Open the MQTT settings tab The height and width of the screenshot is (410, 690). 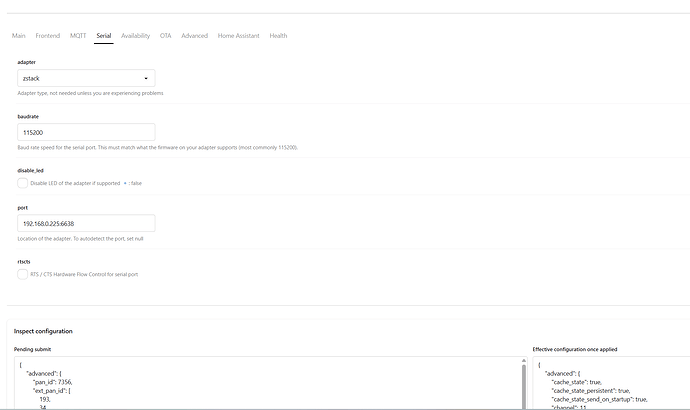[x=78, y=36]
